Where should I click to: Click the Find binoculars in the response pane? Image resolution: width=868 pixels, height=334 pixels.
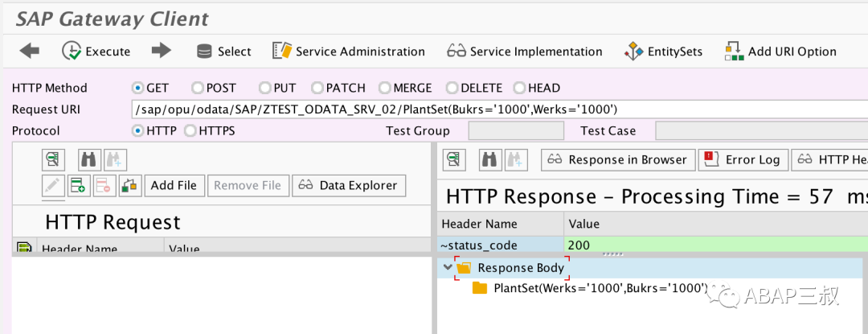coord(490,159)
